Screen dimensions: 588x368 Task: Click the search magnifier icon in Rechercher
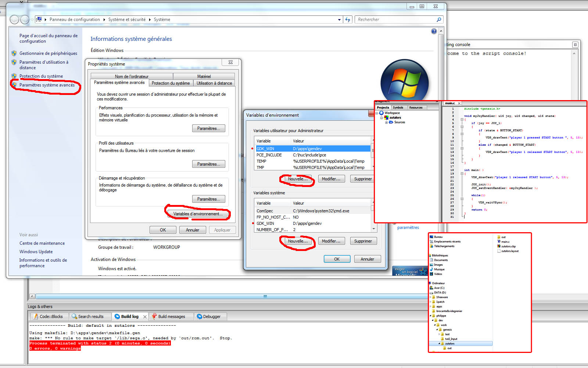pos(439,20)
